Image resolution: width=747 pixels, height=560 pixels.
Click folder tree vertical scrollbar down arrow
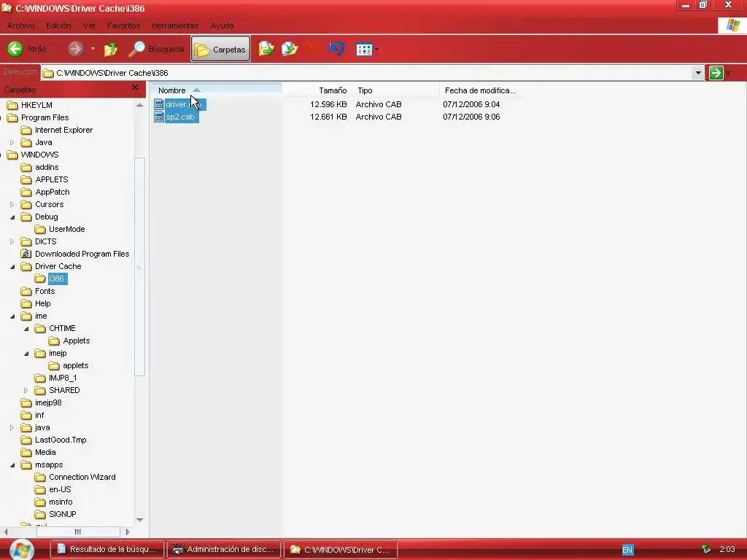(x=139, y=519)
